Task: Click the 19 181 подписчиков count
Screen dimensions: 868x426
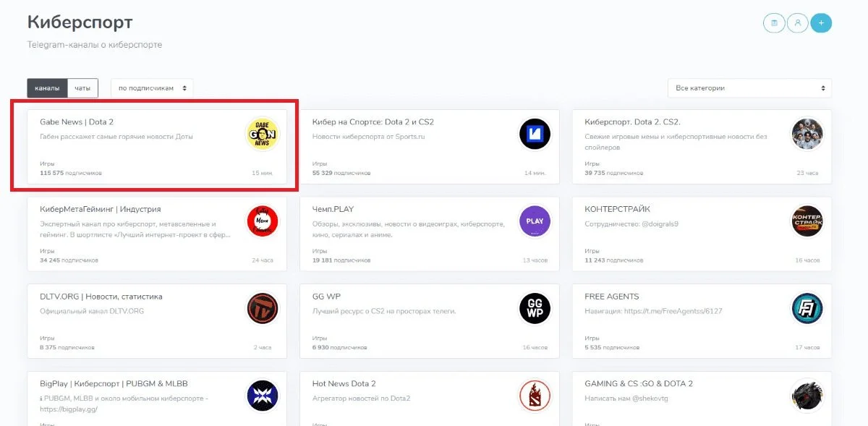Action: [x=341, y=260]
